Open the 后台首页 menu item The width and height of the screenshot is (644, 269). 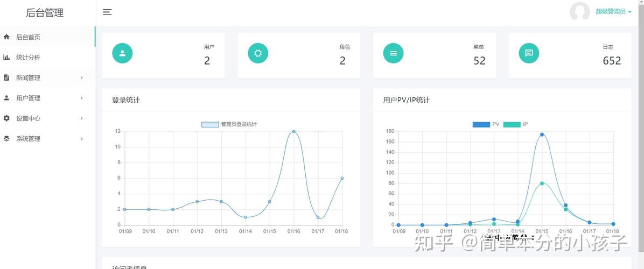pyautogui.click(x=47, y=37)
